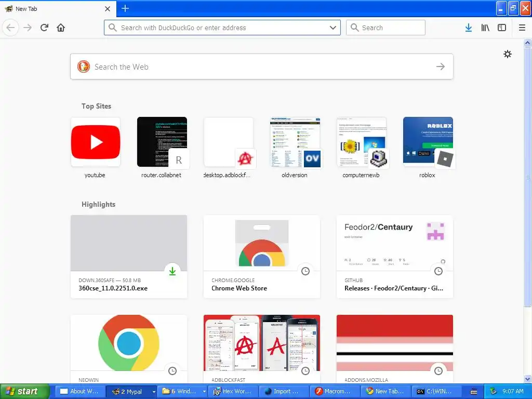This screenshot has width=532, height=399.
Task: Click the OV favicon on oldversion tile
Action: click(x=312, y=159)
